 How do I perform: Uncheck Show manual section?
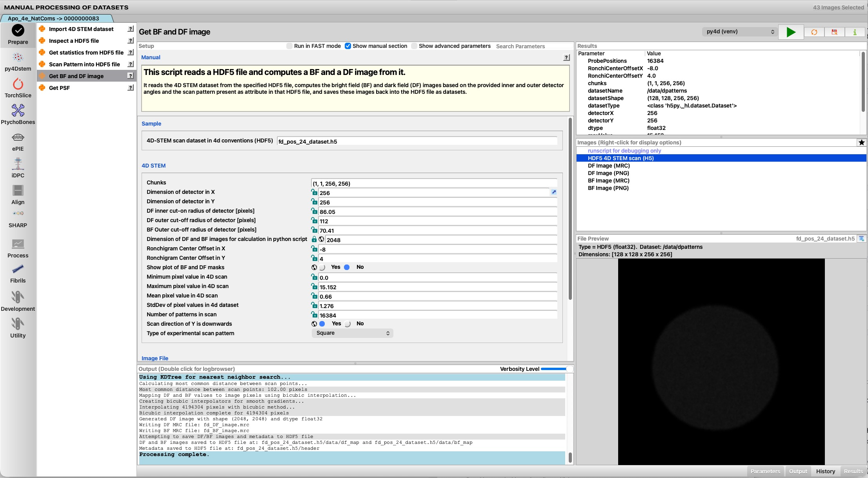(348, 46)
